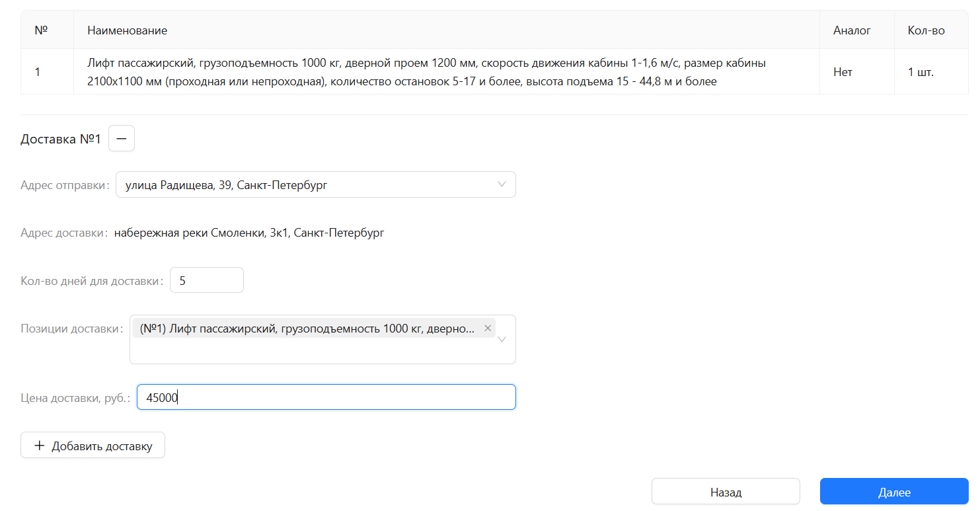Go back with the Назад button

click(x=726, y=492)
